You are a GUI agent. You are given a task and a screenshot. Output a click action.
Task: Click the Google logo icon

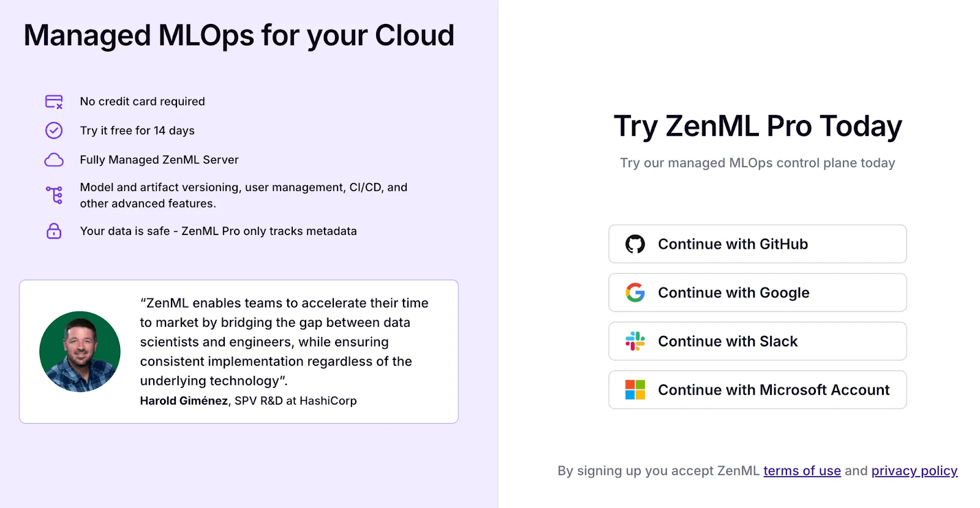[635, 293]
